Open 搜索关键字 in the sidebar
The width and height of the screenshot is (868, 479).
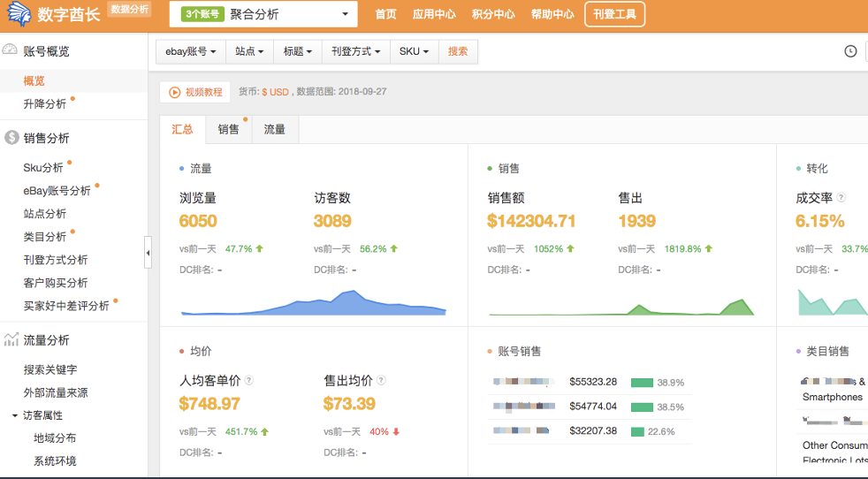[x=50, y=370]
